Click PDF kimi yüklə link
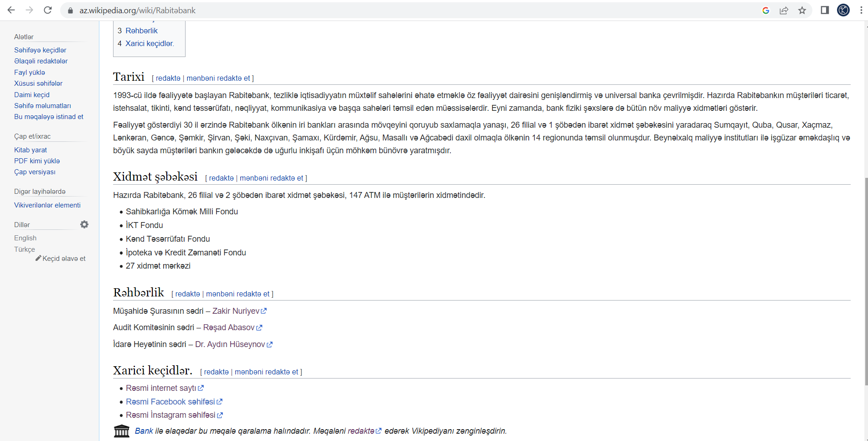868x441 pixels. point(37,161)
